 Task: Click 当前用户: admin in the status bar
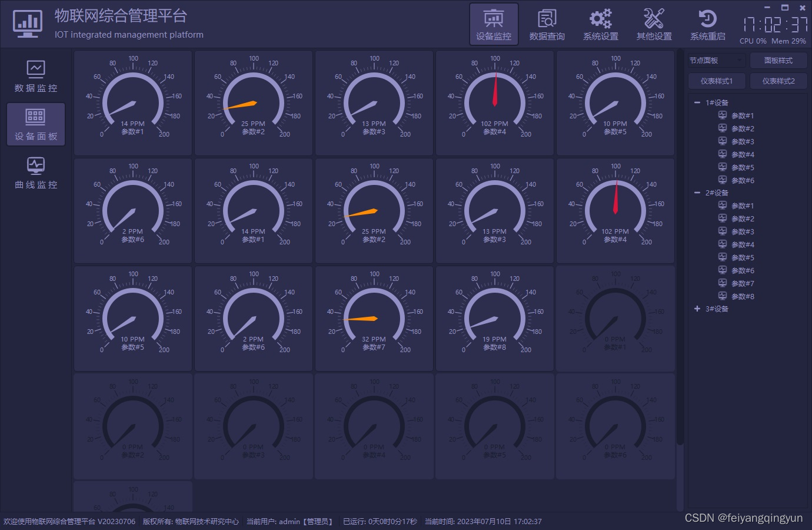tap(289, 522)
